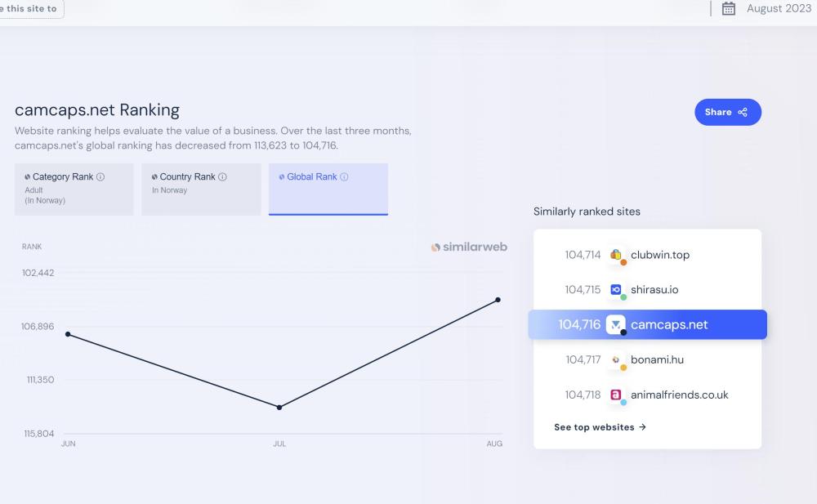
Task: Click the camcaps.net favicon in ranked list
Action: (616, 324)
